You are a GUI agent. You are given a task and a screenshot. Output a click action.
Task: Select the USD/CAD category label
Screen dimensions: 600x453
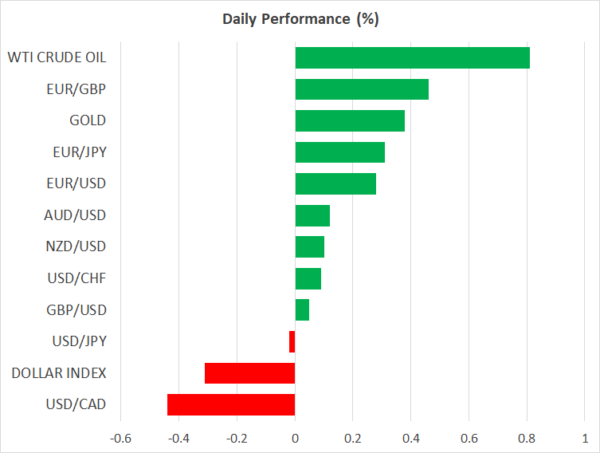(x=75, y=404)
